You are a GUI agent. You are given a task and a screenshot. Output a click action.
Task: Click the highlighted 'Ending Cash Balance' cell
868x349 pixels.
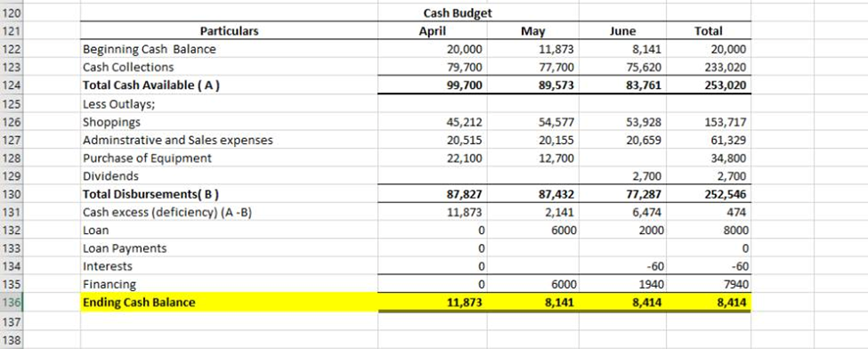229,303
